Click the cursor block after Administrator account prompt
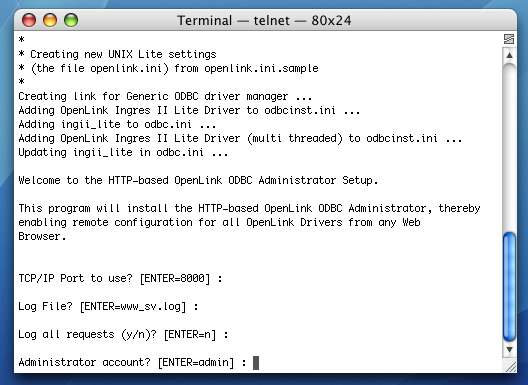 pos(256,363)
